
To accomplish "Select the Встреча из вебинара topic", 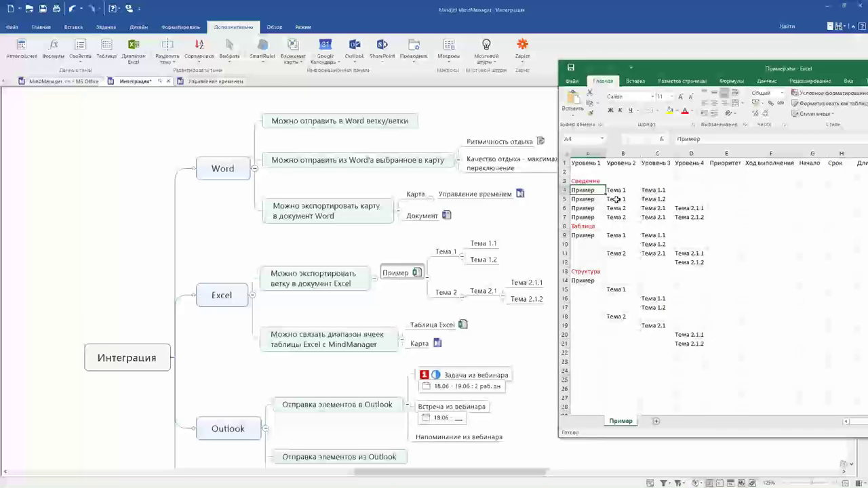I will tap(452, 406).
